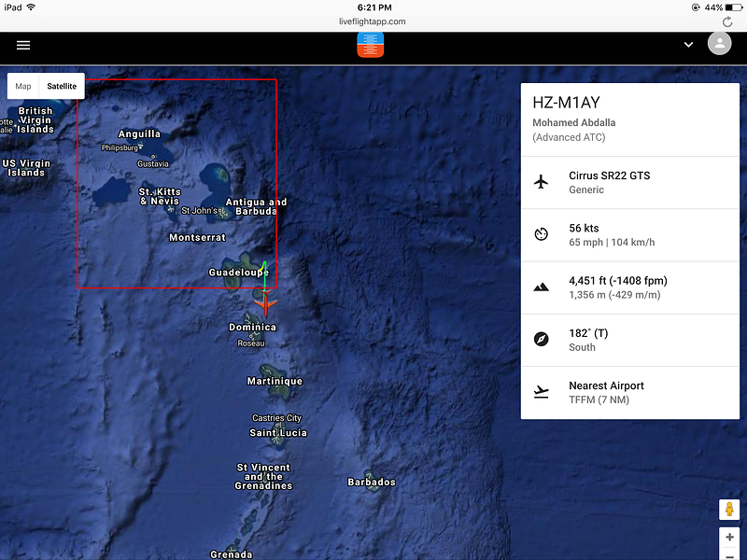Image resolution: width=747 pixels, height=560 pixels.
Task: Click St Vincent and the Grenadines label
Action: [x=263, y=476]
